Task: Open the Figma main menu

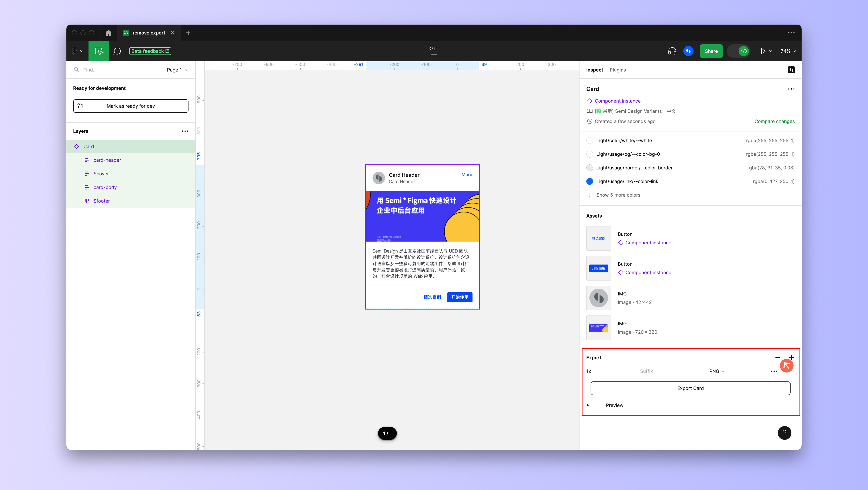Action: 77,51
